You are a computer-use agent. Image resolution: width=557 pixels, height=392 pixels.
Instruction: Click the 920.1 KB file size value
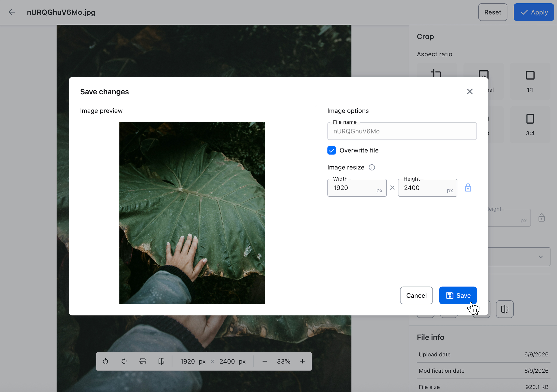537,387
